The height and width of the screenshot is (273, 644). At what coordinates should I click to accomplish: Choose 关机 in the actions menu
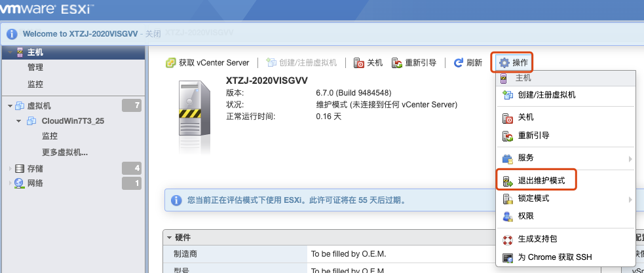coord(566,118)
